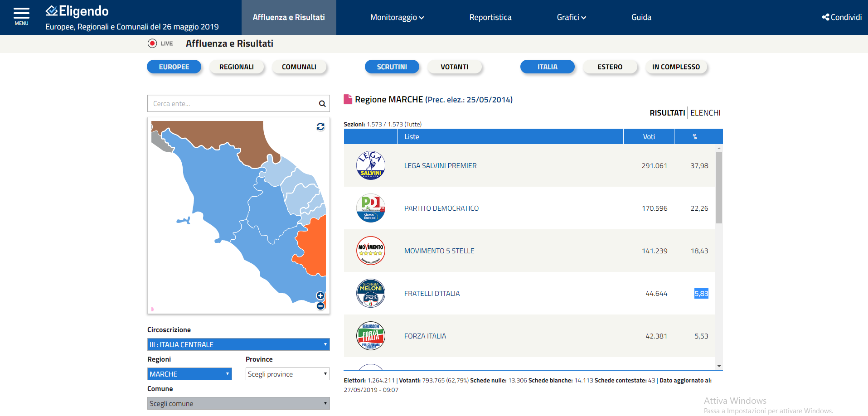Click the results scrollbar up arrow

point(719,148)
